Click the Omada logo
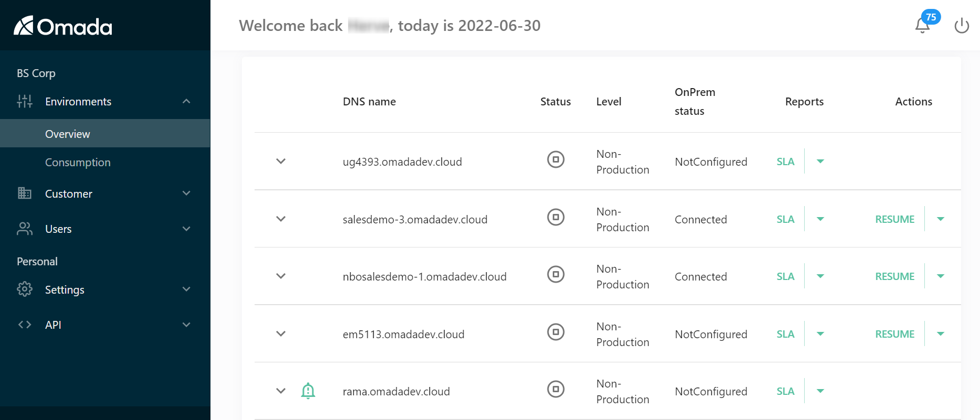 [x=63, y=26]
